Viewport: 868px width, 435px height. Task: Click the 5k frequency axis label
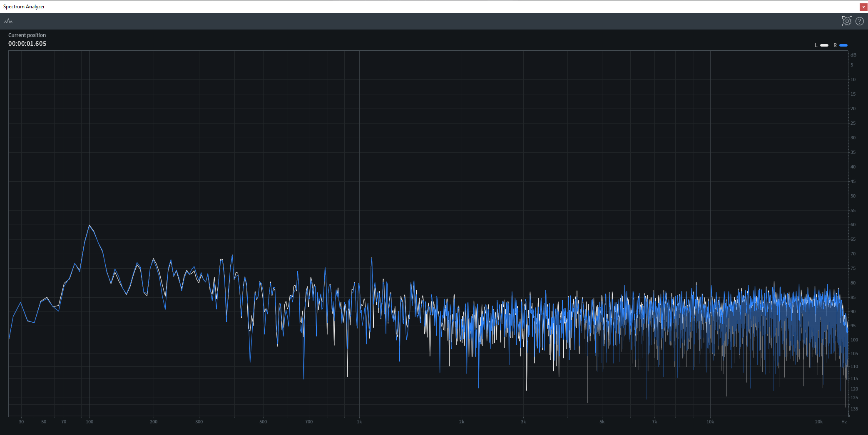602,422
